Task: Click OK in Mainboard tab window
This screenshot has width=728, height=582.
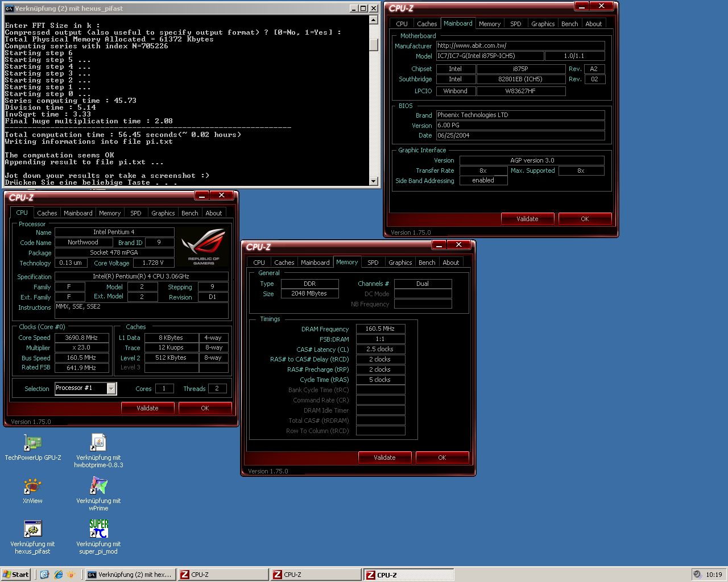Action: click(x=585, y=219)
